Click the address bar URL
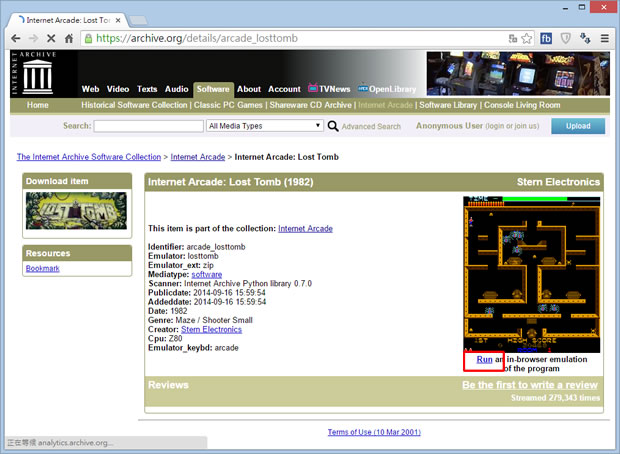Viewport: 620px width, 454px height. [197, 38]
